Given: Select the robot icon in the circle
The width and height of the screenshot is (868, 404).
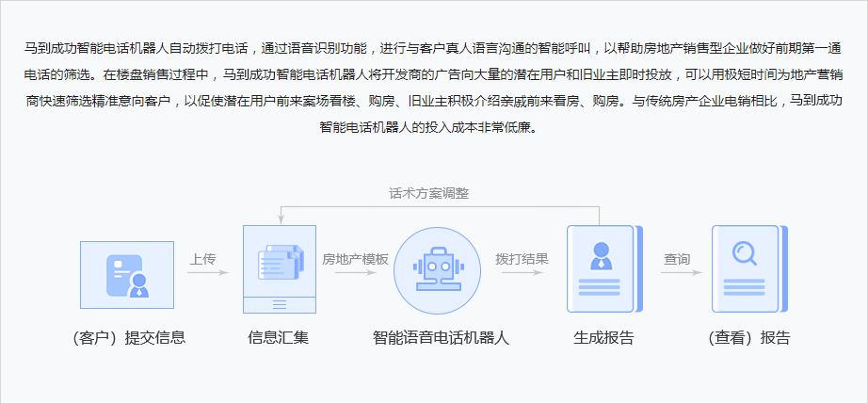Looking at the screenshot, I should coord(441,268).
